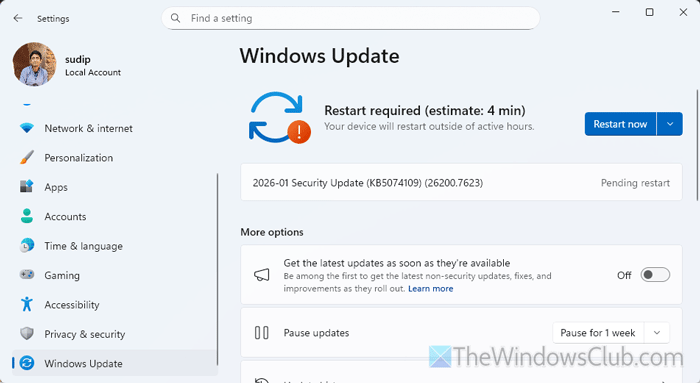Image resolution: width=700 pixels, height=383 pixels.
Task: Focus the Find a setting search box
Action: click(350, 18)
